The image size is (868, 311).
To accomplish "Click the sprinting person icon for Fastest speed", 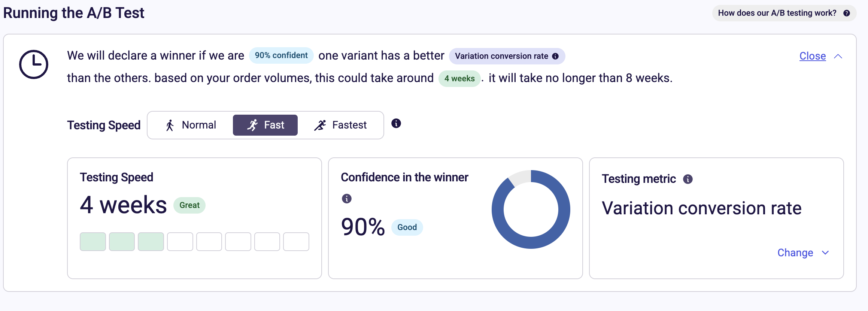I will point(320,125).
